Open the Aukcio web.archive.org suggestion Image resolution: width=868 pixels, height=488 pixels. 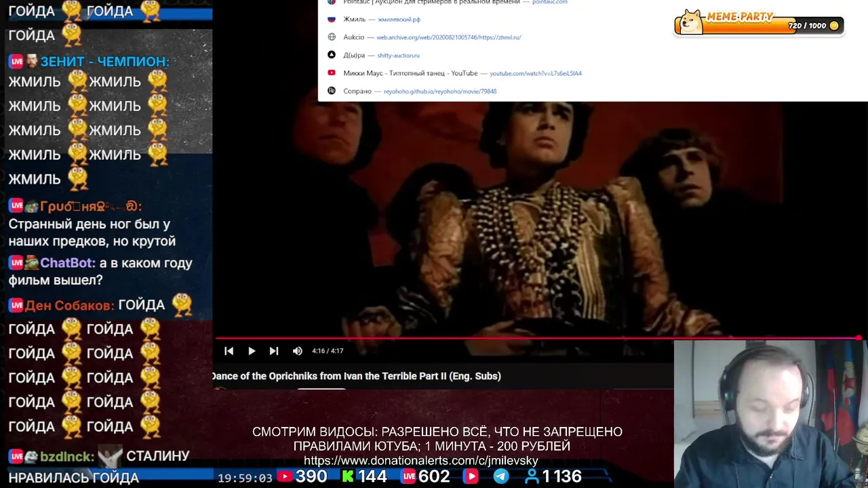coord(593,37)
